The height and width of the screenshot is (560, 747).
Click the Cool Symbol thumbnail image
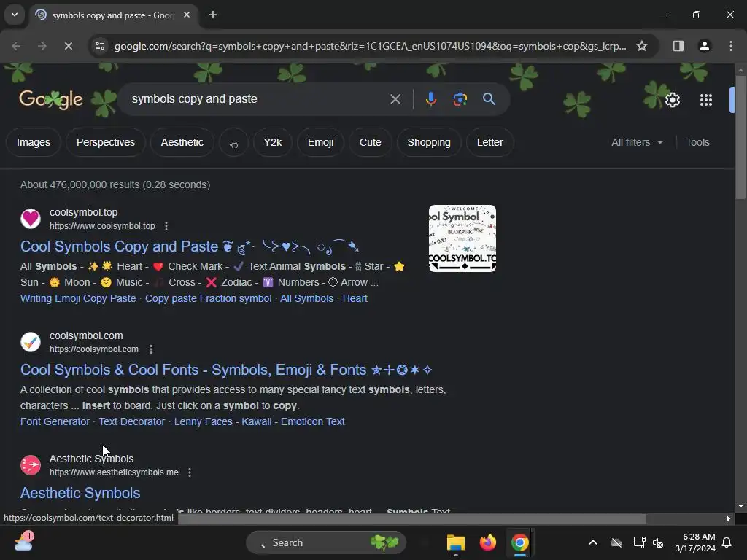[462, 238]
